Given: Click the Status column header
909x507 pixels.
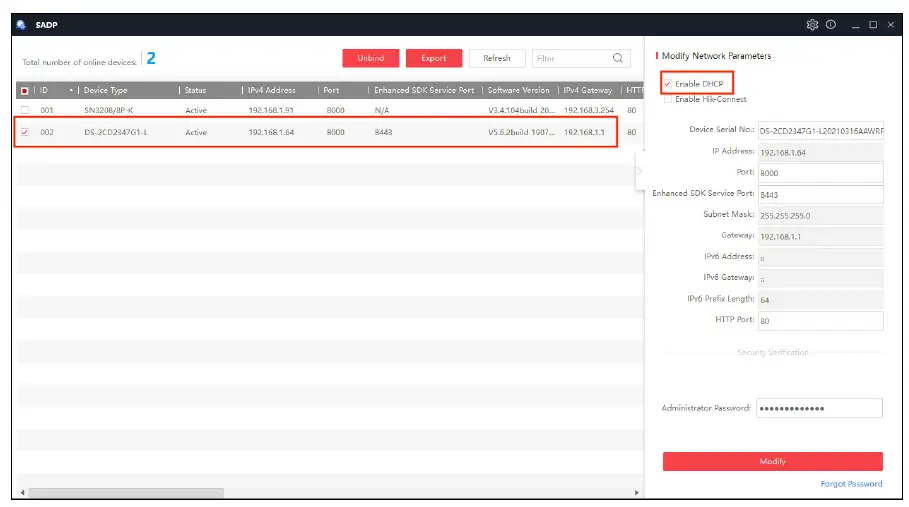Looking at the screenshot, I should [195, 90].
